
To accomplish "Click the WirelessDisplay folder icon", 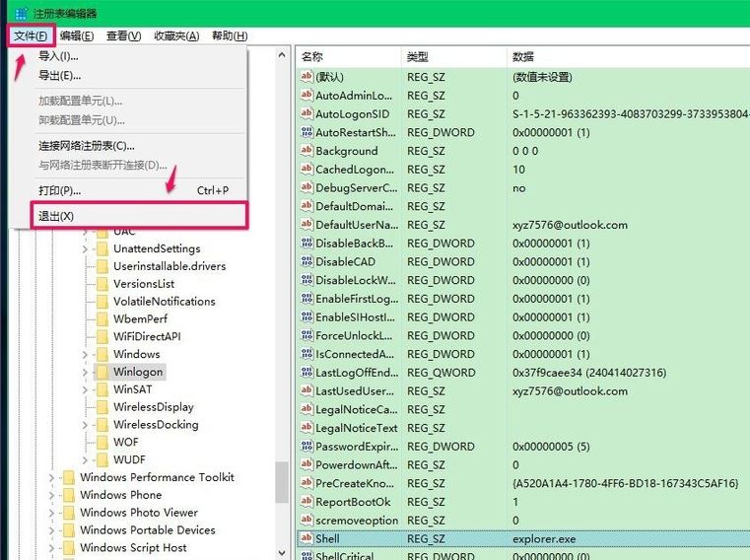I will 102,407.
